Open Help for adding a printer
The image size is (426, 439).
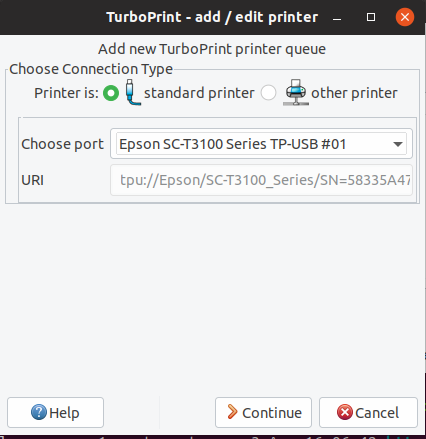(x=55, y=412)
